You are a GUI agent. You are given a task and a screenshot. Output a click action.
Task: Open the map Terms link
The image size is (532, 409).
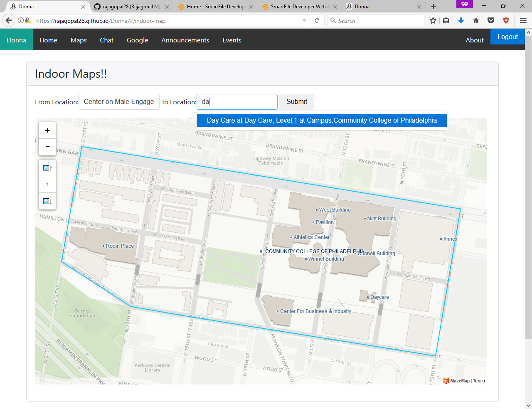click(x=479, y=381)
